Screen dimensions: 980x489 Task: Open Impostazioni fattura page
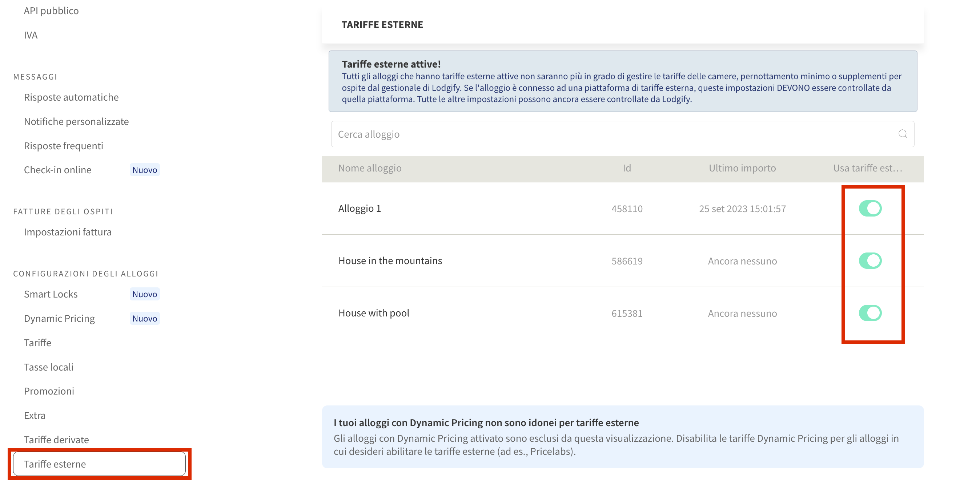[x=68, y=232]
